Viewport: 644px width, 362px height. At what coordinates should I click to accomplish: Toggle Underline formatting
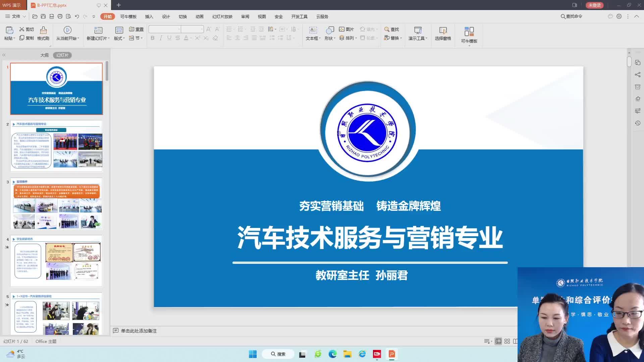169,38
